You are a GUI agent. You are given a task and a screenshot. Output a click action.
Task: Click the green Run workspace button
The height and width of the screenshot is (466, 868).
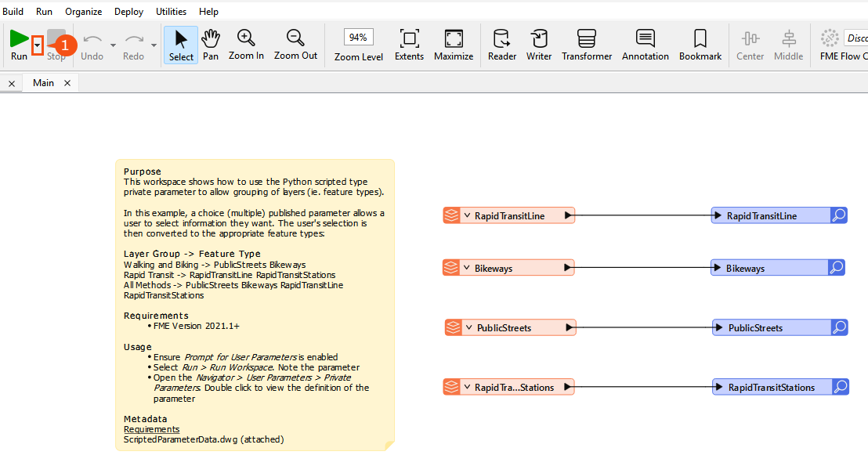tap(19, 39)
